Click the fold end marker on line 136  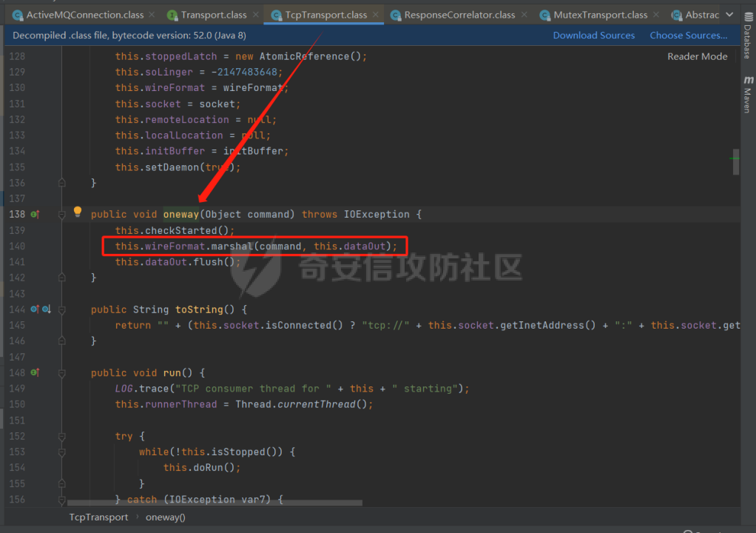pos(61,183)
